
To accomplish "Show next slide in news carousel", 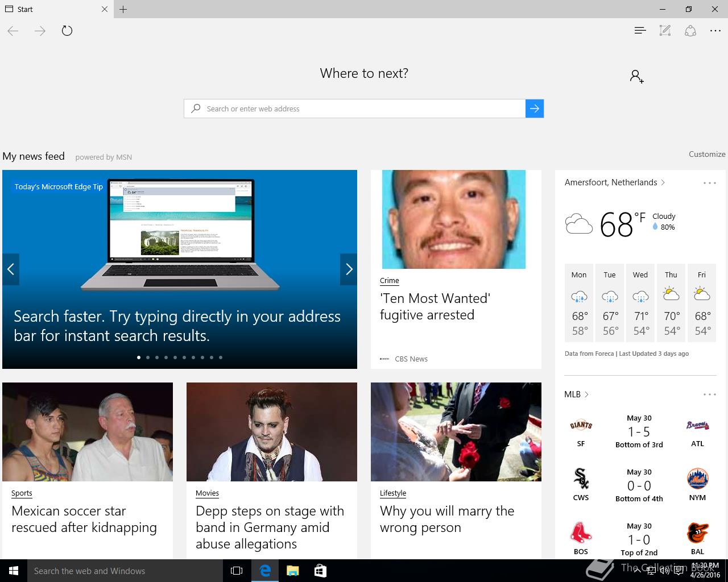I will coord(349,269).
